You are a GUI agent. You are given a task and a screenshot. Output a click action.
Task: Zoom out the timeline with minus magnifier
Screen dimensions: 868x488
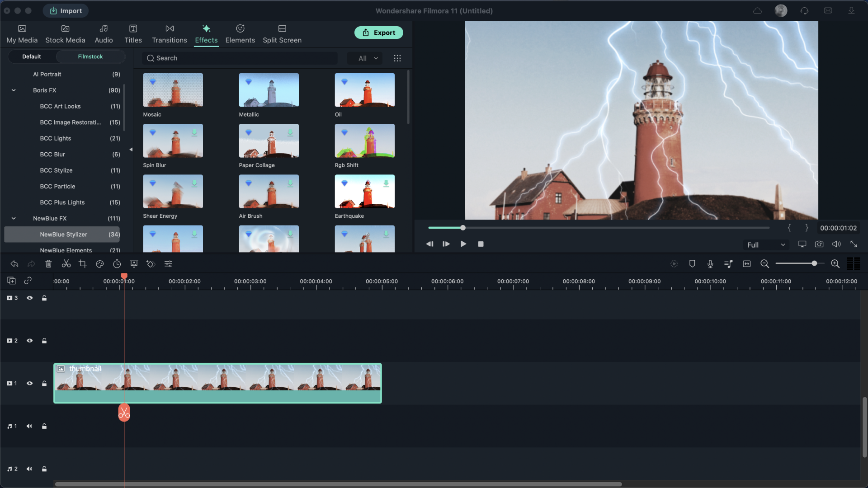tap(764, 264)
